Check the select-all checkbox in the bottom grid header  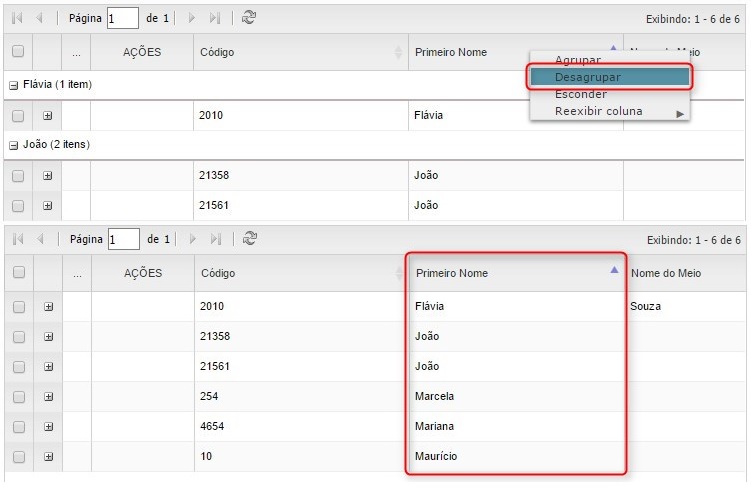click(18, 273)
